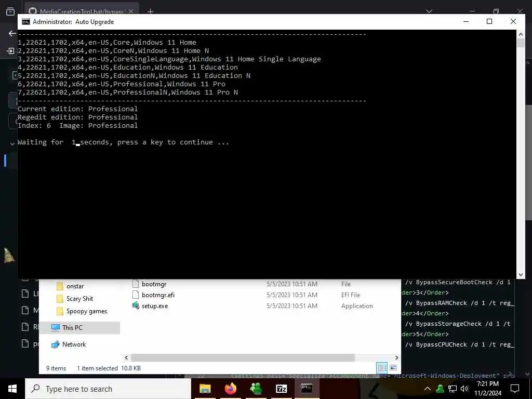Image resolution: width=532 pixels, height=399 pixels.
Task: Click the Type here to search box
Action: click(108, 389)
